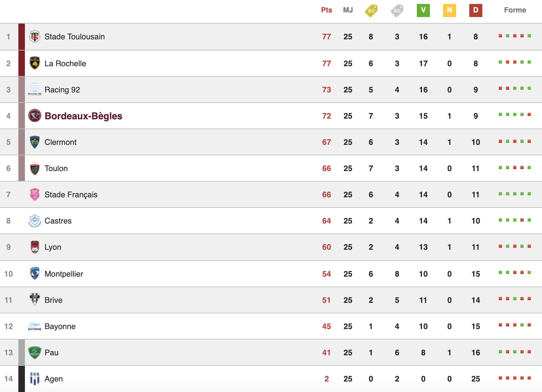Click the red D losses header

click(x=475, y=10)
